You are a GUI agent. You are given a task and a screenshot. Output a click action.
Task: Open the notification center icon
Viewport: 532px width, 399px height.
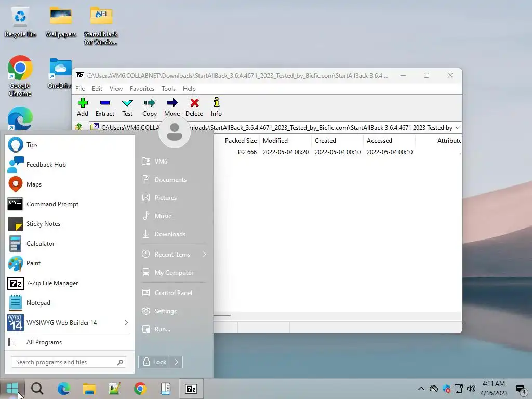[521, 389]
